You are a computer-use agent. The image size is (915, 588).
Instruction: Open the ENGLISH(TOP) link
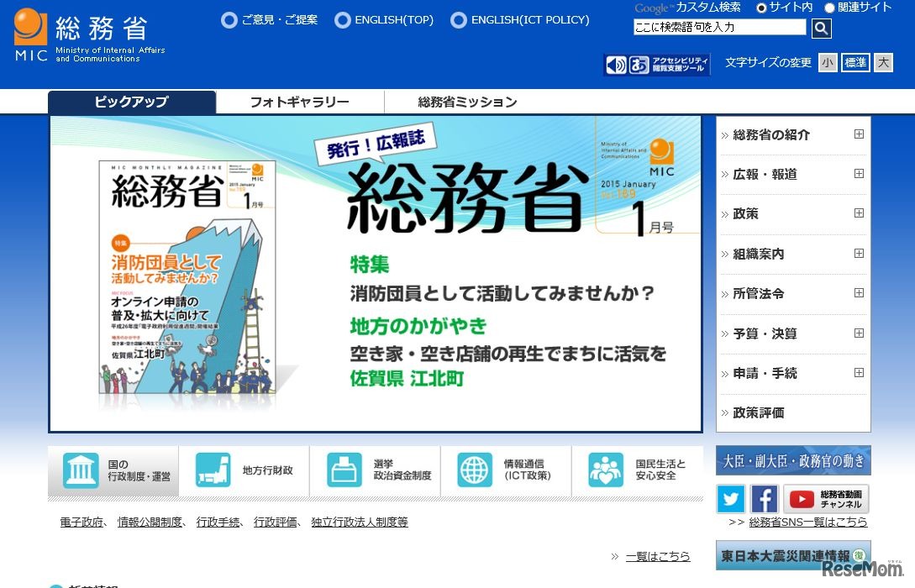394,20
